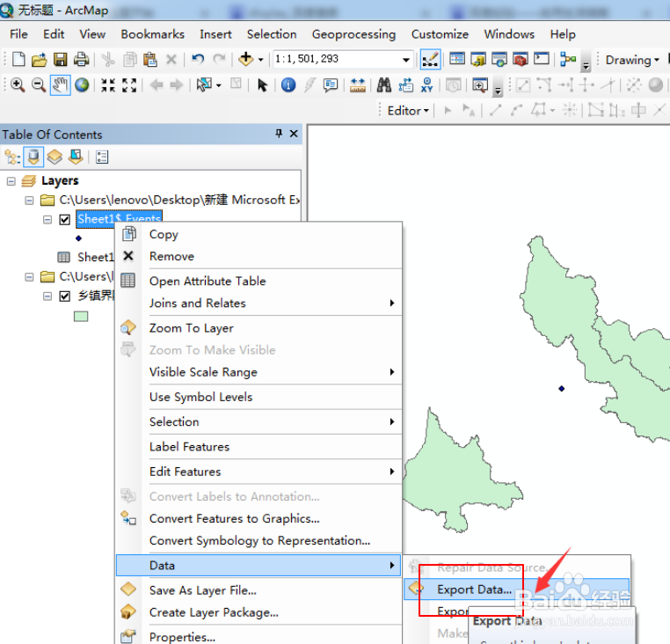Open the map scale dropdown
The height and width of the screenshot is (644, 670).
tap(406, 60)
